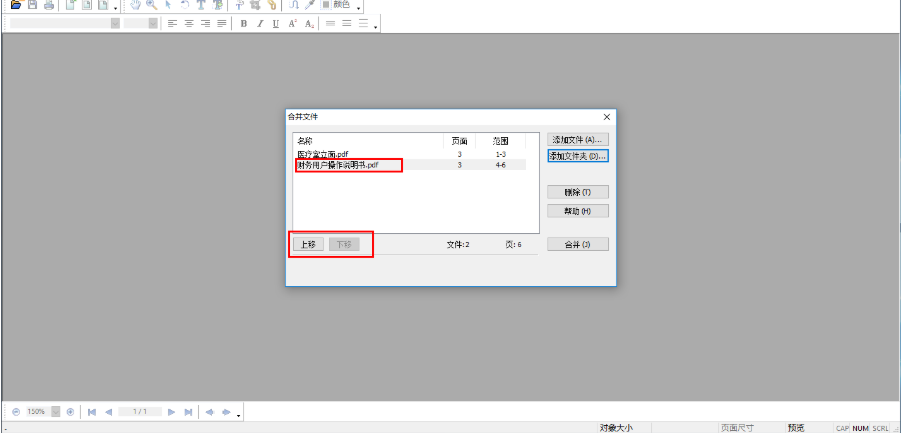902x433 pixels.
Task: Toggle underline formatting
Action: point(276,24)
